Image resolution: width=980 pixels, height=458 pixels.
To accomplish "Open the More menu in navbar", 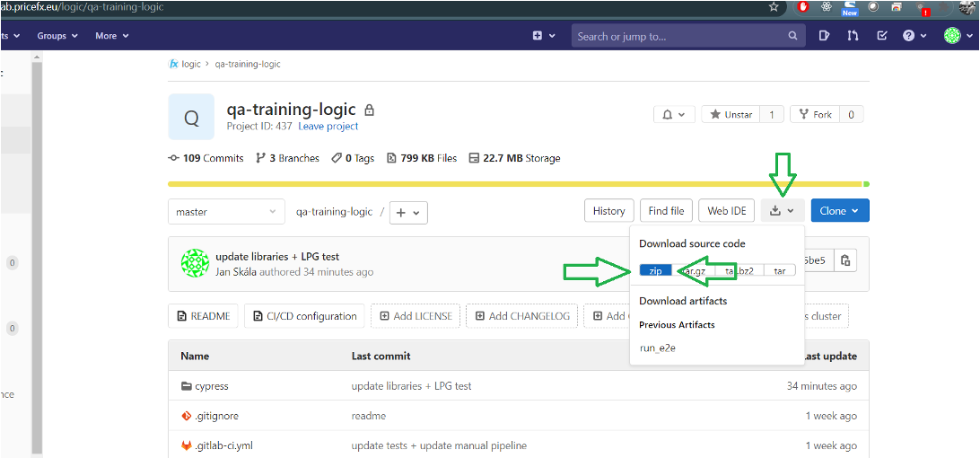I will [x=112, y=36].
